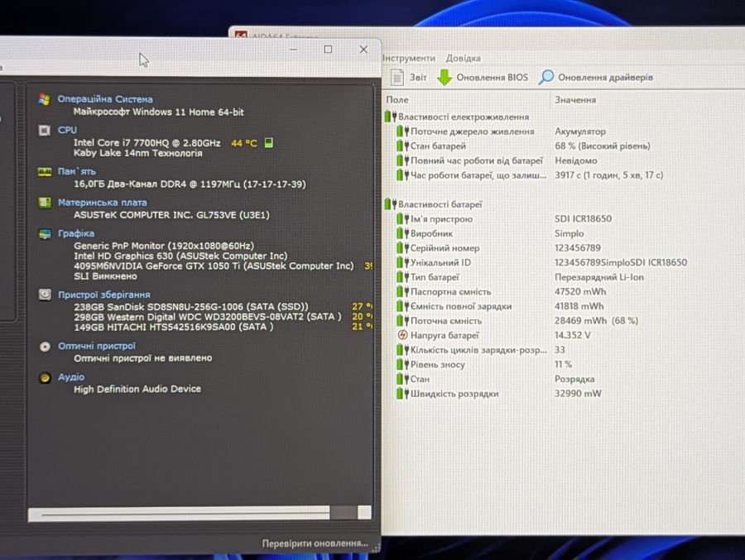Click the Значення column header
Screen dimensions: 745x560
[575, 100]
